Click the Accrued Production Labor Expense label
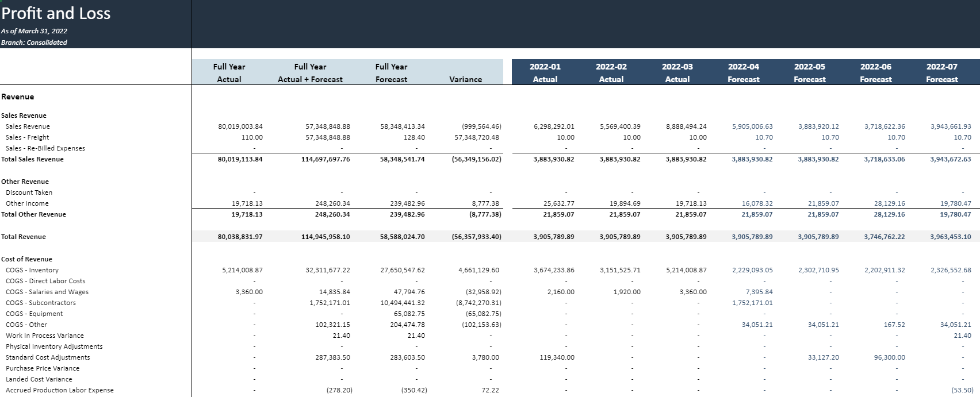This screenshot has width=980, height=397. [59, 390]
